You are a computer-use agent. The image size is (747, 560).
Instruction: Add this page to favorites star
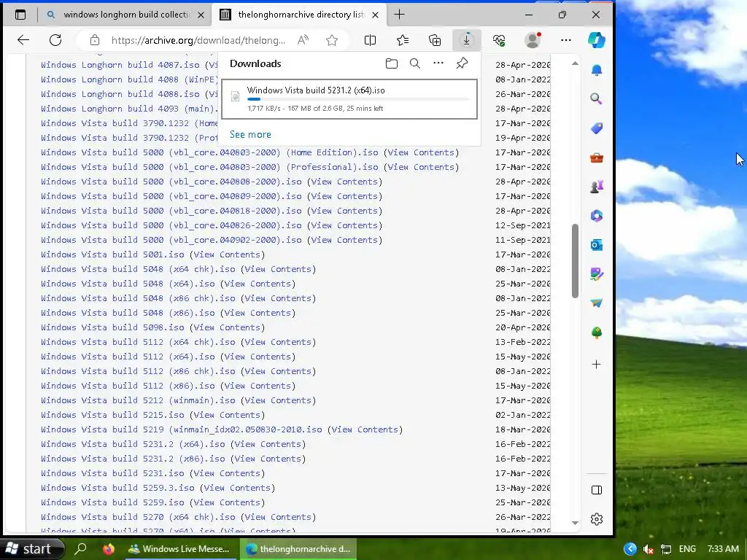pos(332,40)
